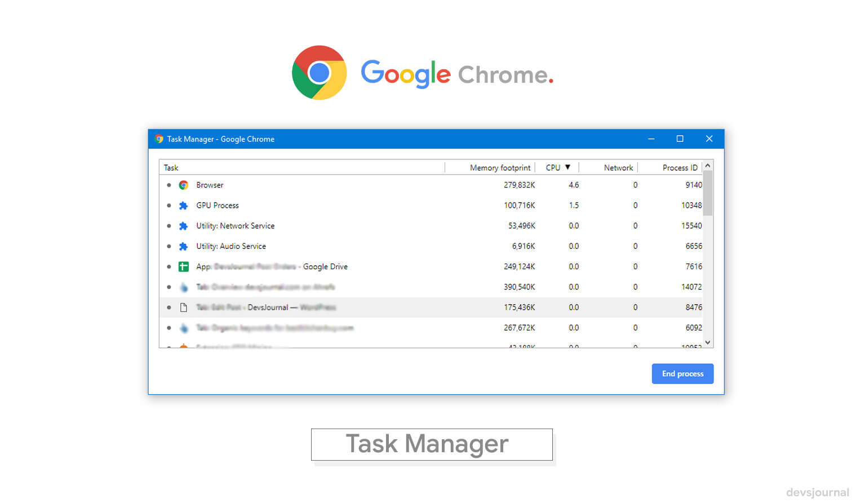Image resolution: width=856 pixels, height=504 pixels.
Task: Click process ID 7616
Action: coord(694,267)
